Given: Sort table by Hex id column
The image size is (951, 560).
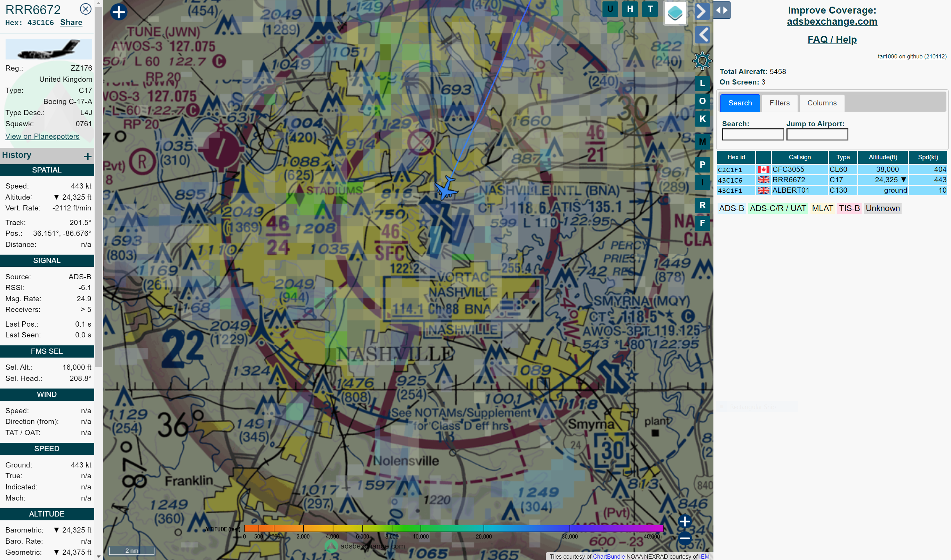Looking at the screenshot, I should click(x=736, y=157).
